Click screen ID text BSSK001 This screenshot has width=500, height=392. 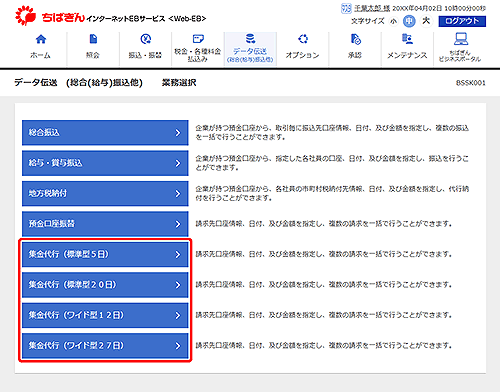pos(471,83)
